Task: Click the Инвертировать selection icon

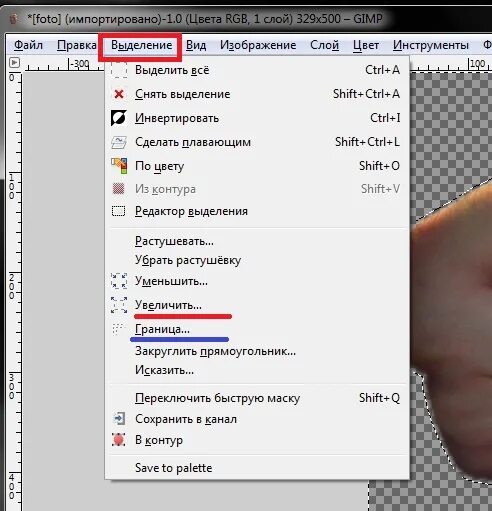Action: point(119,118)
